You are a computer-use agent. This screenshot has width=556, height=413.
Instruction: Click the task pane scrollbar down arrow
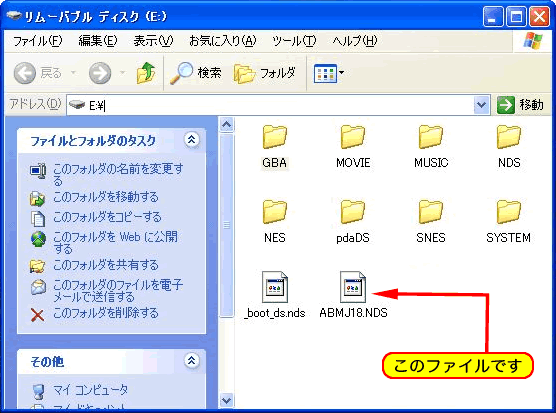226,401
